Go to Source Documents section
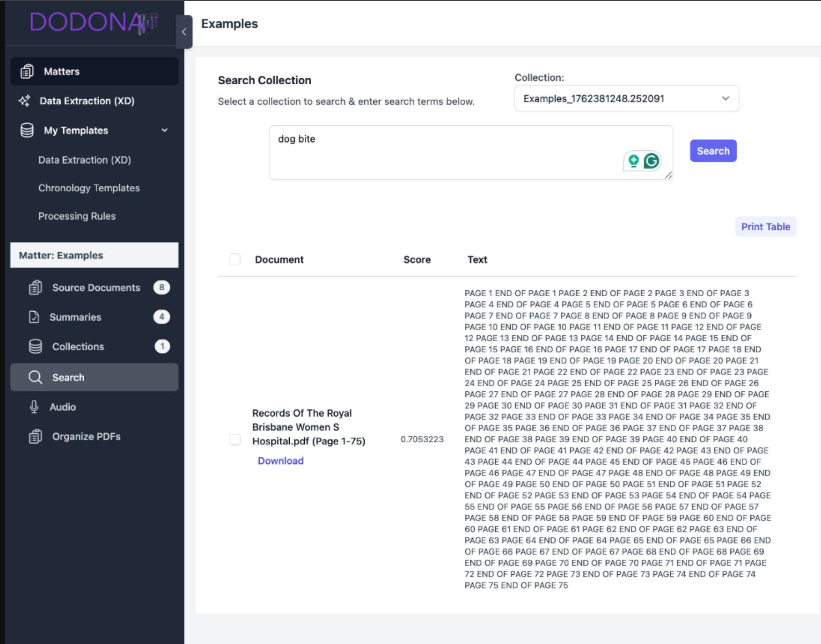The image size is (821, 644). click(x=95, y=287)
